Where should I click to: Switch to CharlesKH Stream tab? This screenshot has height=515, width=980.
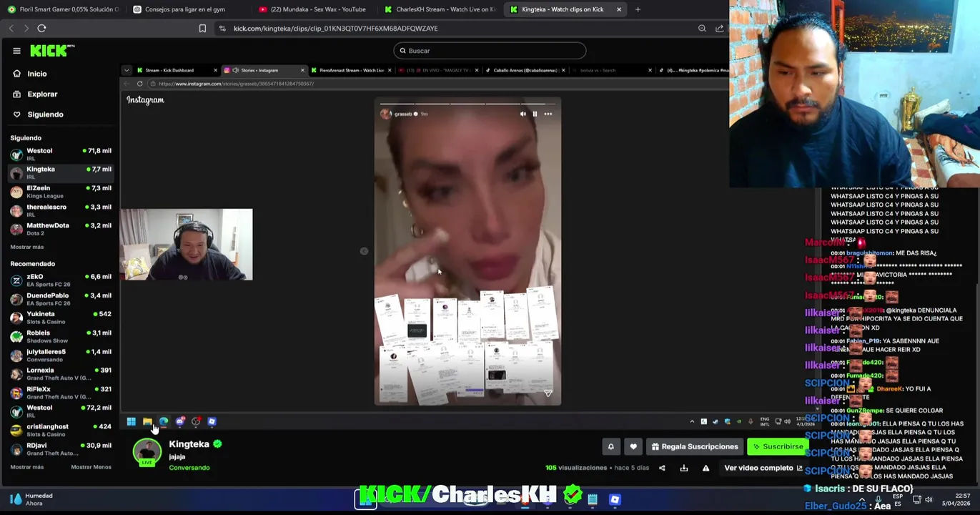tap(440, 9)
